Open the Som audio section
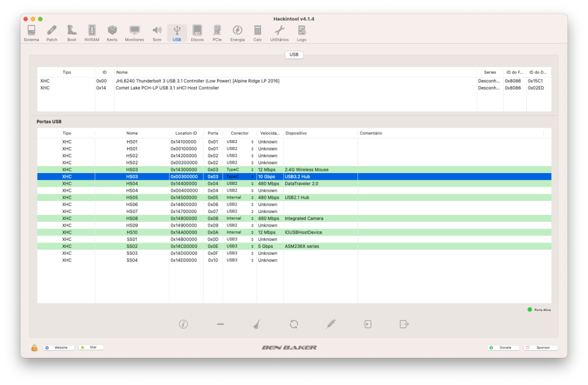Viewport: 588px width, 385px height. tap(157, 33)
